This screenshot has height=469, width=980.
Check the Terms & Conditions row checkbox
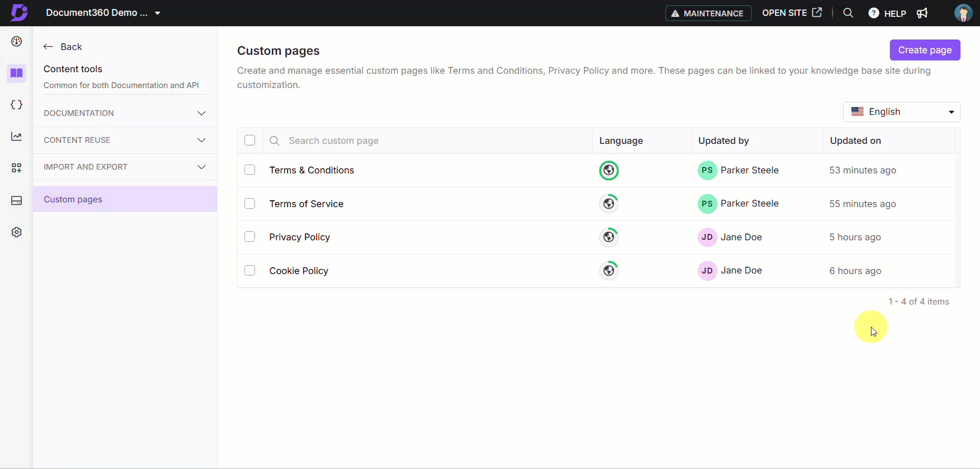(250, 170)
